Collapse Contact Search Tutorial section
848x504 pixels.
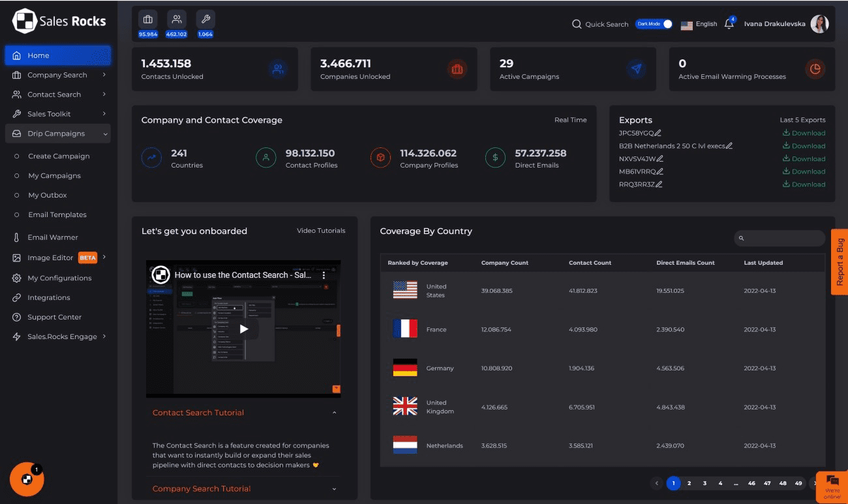coord(335,413)
